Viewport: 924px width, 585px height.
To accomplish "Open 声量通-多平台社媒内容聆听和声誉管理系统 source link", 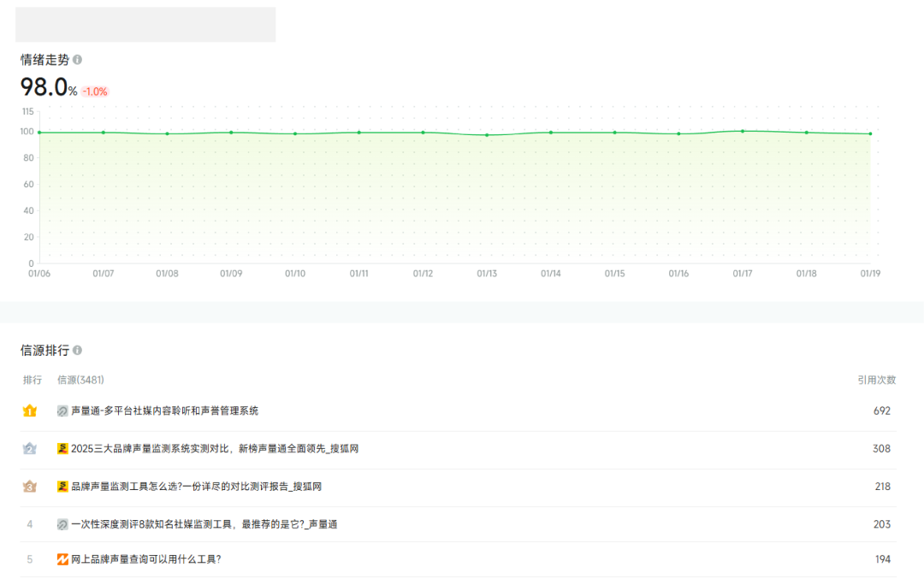I will coord(164,411).
